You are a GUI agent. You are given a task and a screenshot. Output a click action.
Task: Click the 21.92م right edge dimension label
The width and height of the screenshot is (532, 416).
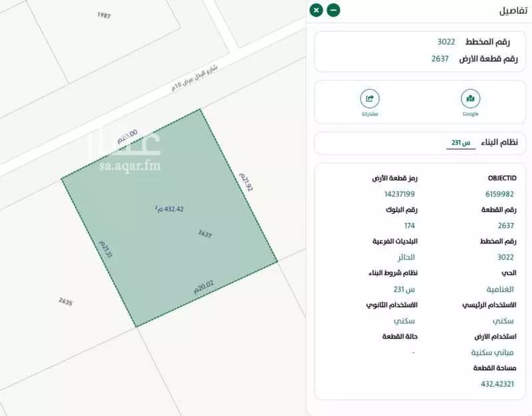[247, 181]
